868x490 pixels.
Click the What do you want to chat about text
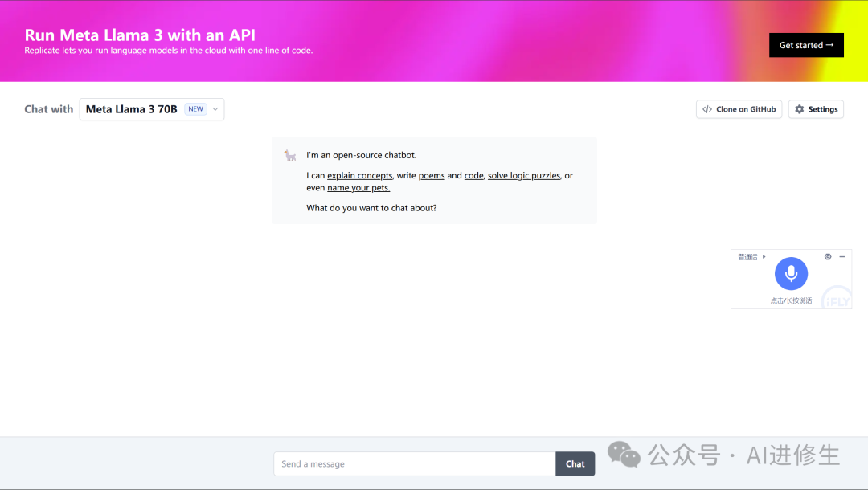point(371,208)
